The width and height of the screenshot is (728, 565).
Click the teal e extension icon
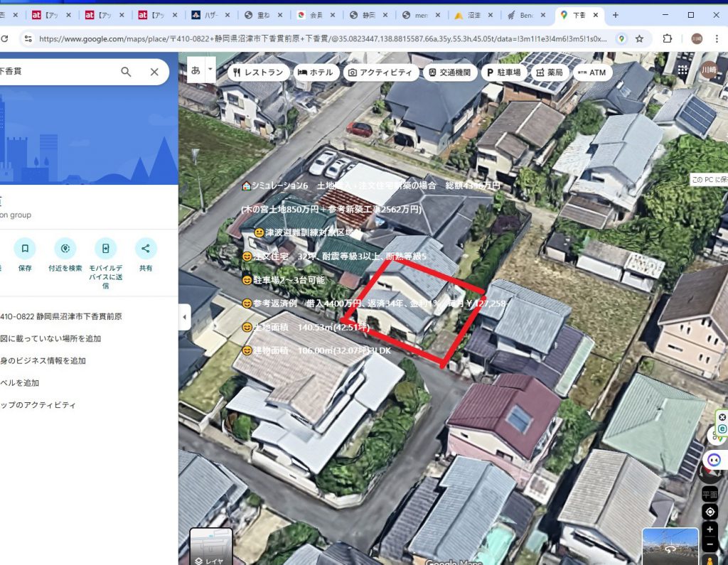[722, 430]
